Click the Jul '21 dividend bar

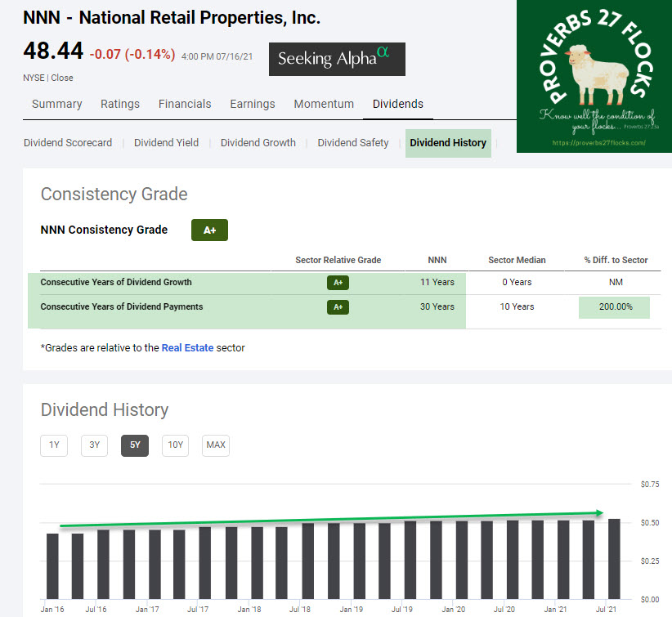click(615, 558)
